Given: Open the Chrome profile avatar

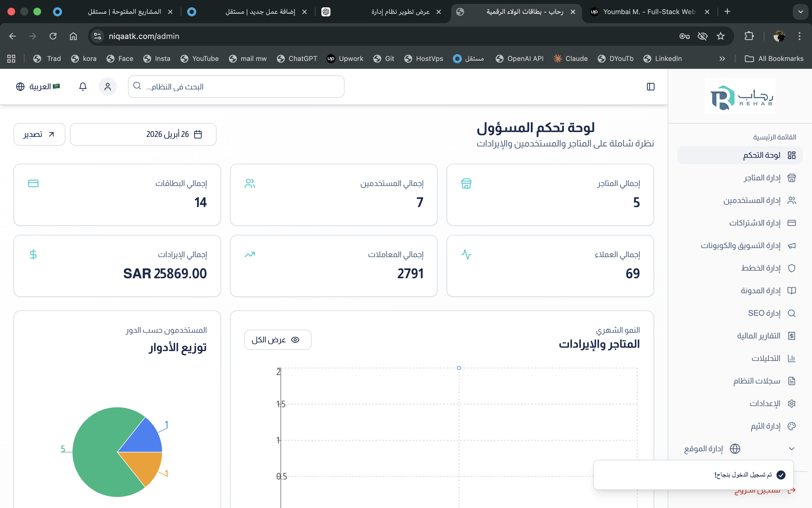Looking at the screenshot, I should pos(779,36).
